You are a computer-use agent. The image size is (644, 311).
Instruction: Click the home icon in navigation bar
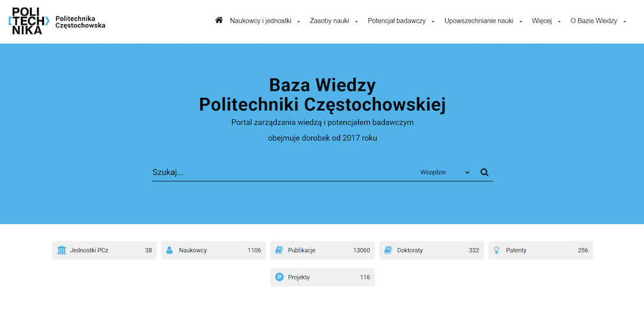(x=219, y=20)
